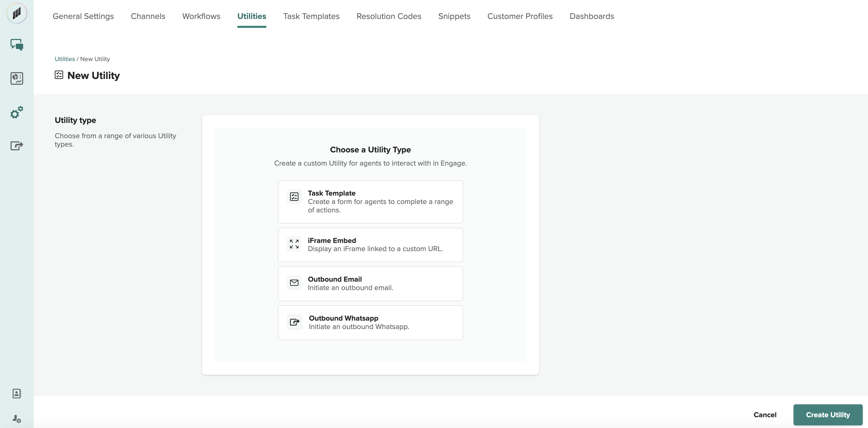Switch to the Snippets tab
Image resolution: width=868 pixels, height=428 pixels.
pos(454,16)
